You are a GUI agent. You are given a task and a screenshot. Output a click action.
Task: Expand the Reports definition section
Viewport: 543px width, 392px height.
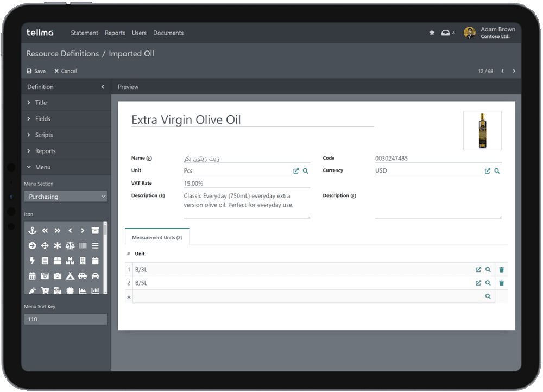pos(66,151)
